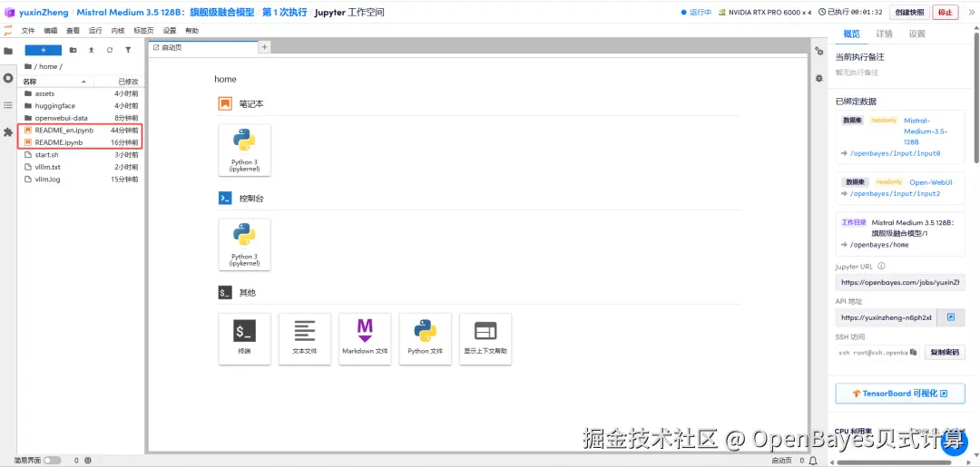This screenshot has height=467, width=980.
Task: Open the file browser sidebar tab
Action: 8,51
